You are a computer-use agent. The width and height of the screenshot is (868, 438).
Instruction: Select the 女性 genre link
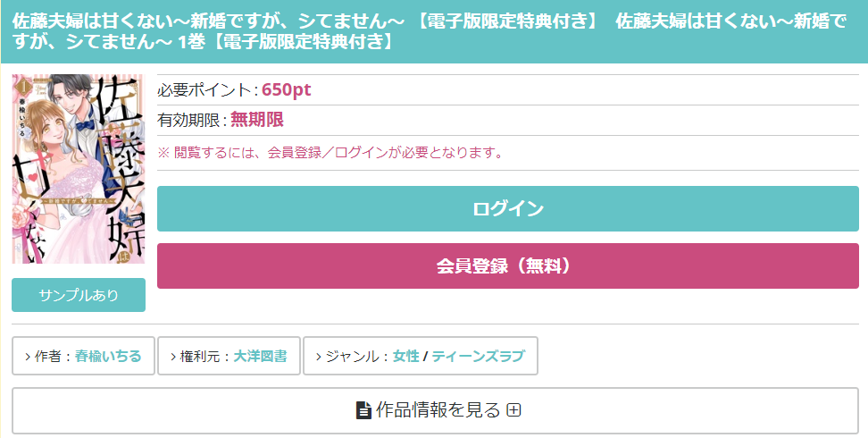(405, 356)
